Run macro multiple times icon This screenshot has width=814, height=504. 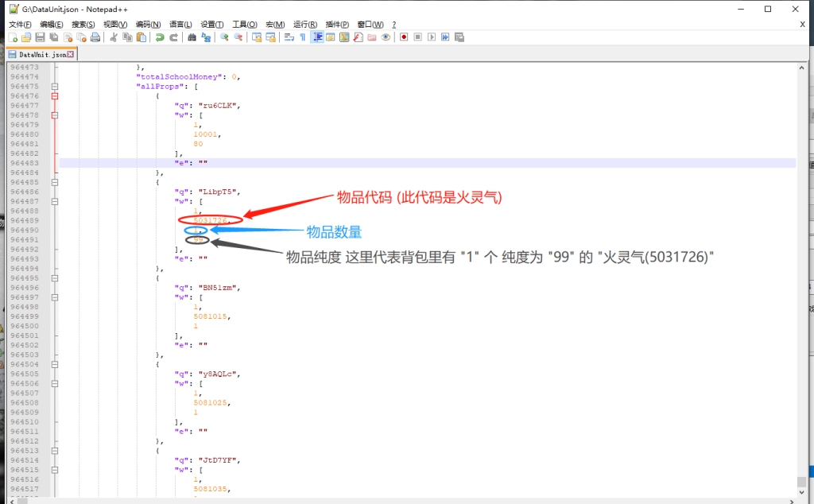coord(445,37)
